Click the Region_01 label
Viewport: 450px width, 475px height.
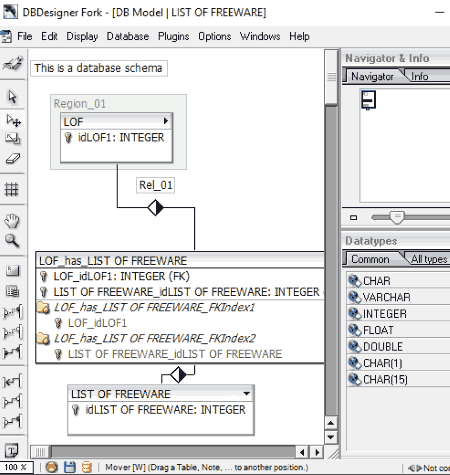[x=80, y=104]
